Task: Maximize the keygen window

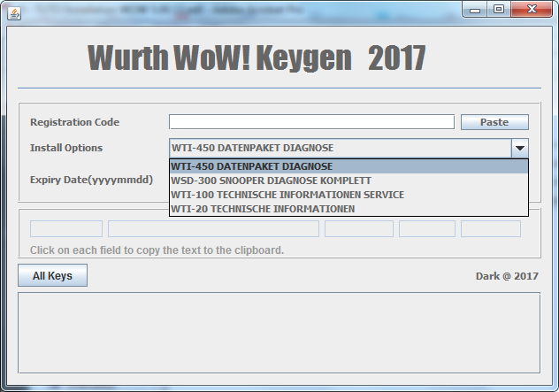Action: (x=498, y=10)
